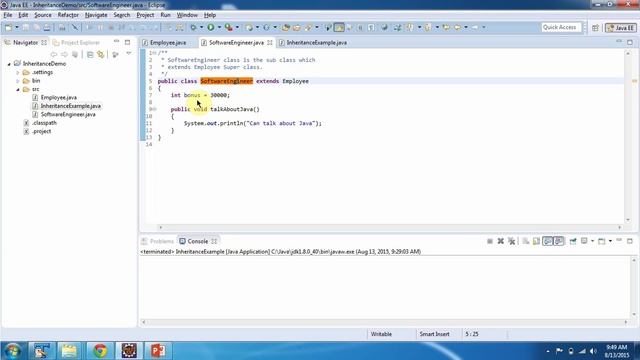Screen dimensions: 640x360
Task: Switch to the Project Explorer tab
Action: click(77, 42)
